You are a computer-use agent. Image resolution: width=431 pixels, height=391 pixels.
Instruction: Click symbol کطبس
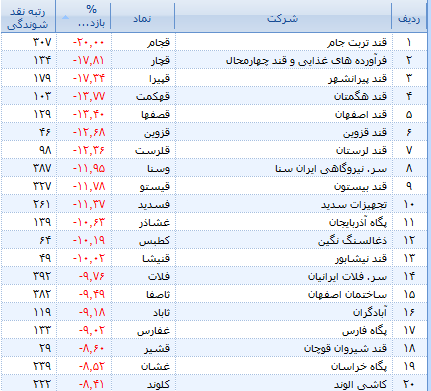point(154,240)
